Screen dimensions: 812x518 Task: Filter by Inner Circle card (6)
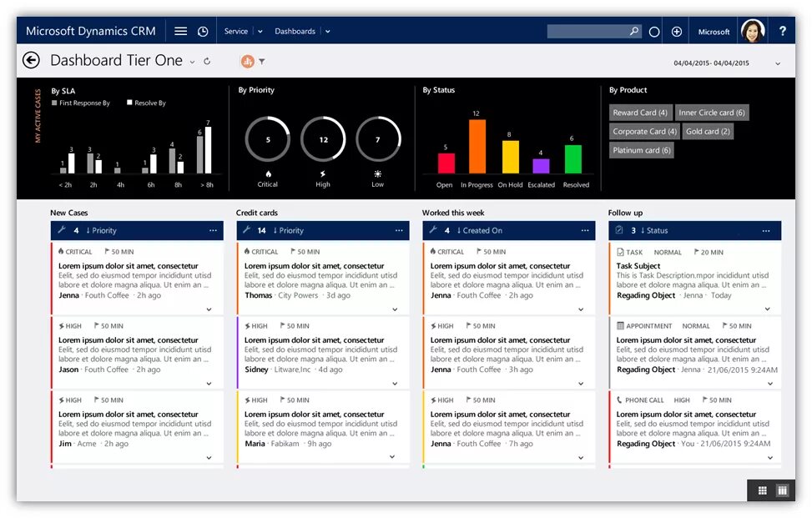(712, 113)
